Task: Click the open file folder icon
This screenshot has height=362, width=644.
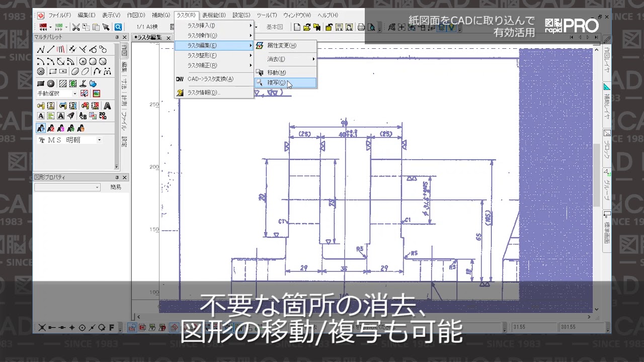Action: click(307, 27)
